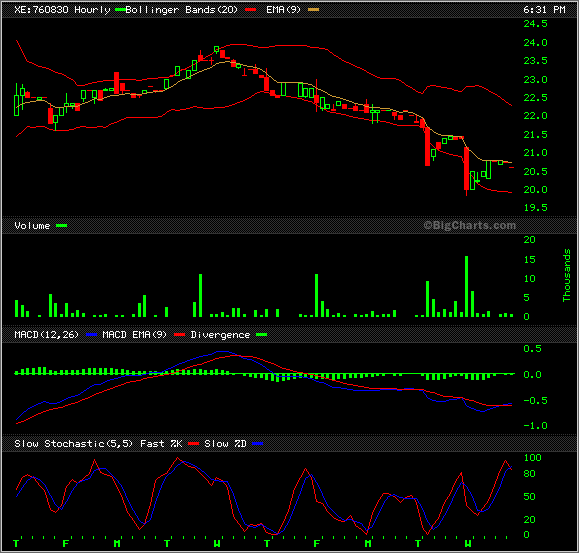Click the 80 stochastic axis label
Screen dimensions: 579x553
click(530, 474)
